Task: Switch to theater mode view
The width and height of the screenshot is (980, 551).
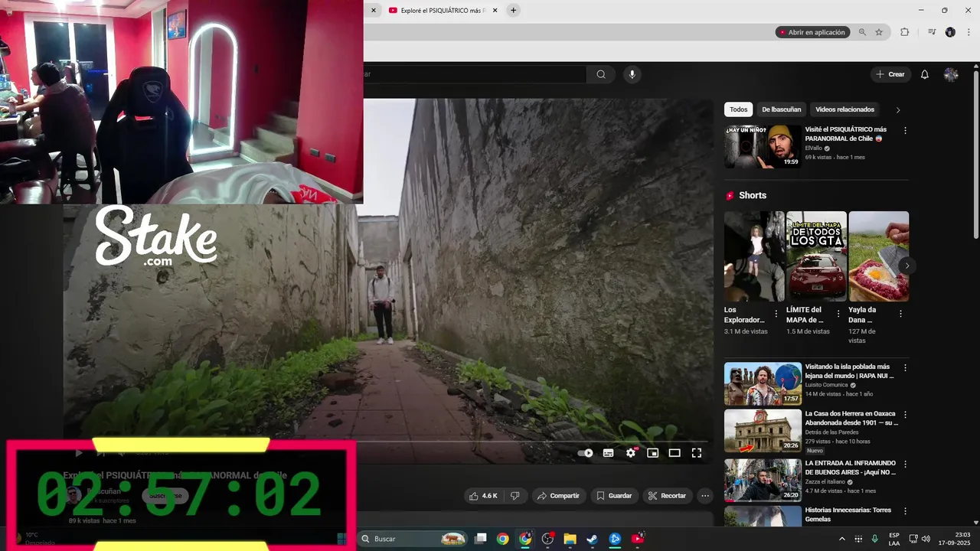Action: 675,453
